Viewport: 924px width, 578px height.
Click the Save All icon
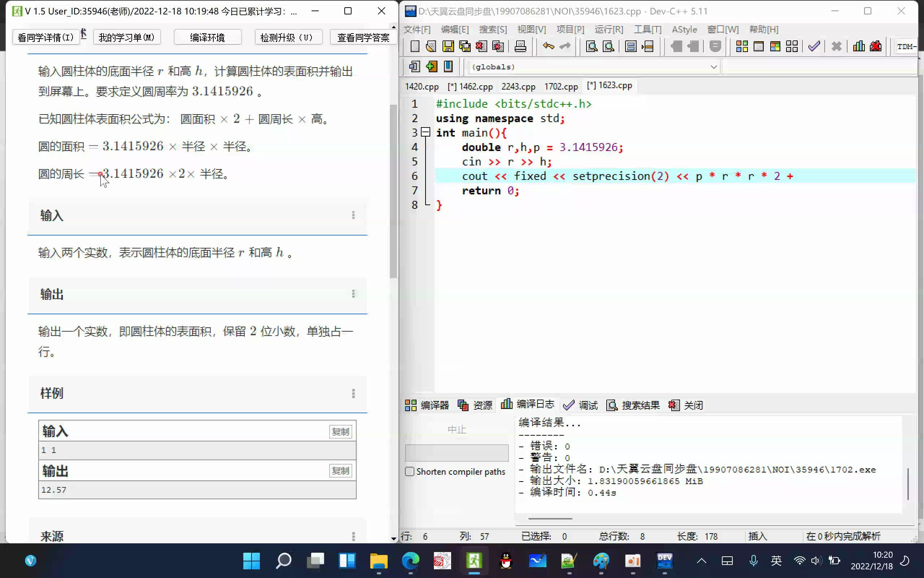coord(465,47)
